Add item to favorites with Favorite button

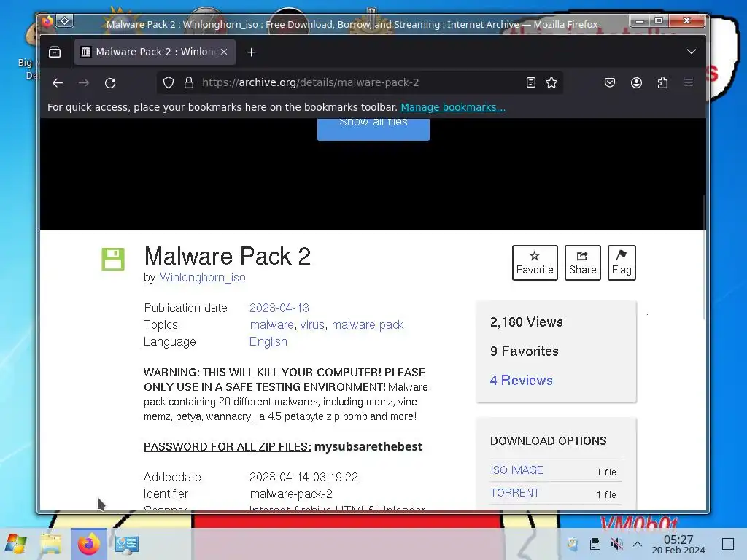pos(535,262)
